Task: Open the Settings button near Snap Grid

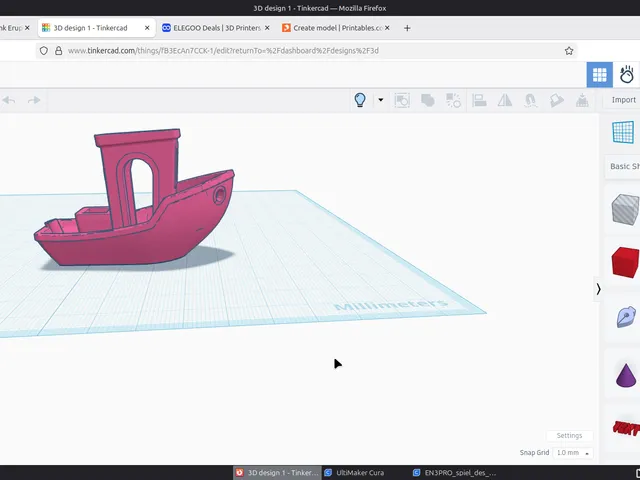Action: (x=569, y=436)
